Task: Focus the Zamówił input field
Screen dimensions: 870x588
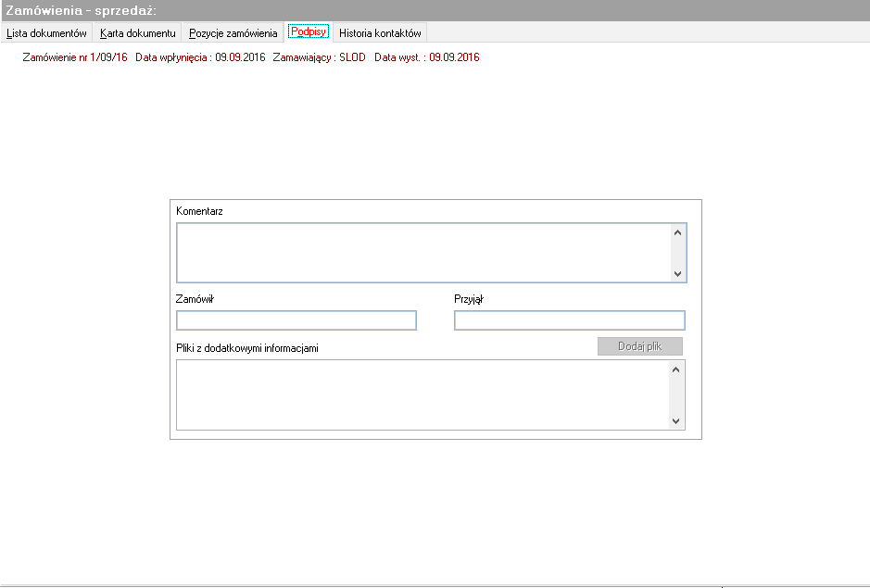Action: click(296, 320)
